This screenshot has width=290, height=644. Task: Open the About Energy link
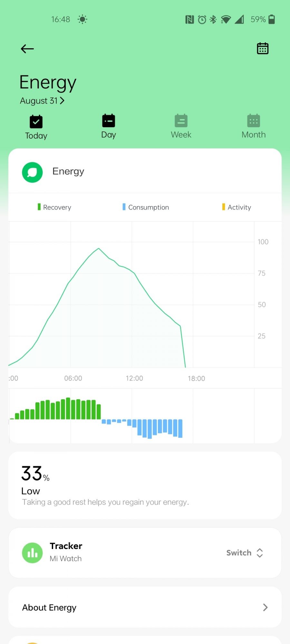click(49, 607)
